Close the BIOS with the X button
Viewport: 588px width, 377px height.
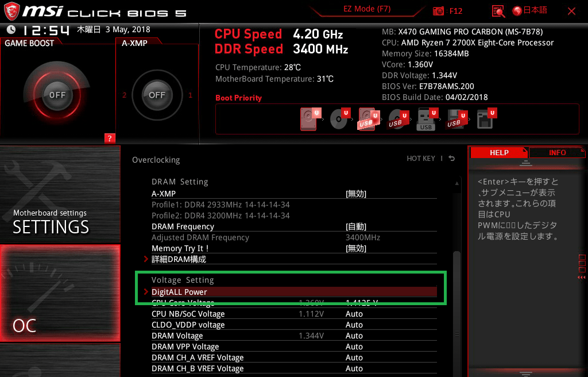571,11
